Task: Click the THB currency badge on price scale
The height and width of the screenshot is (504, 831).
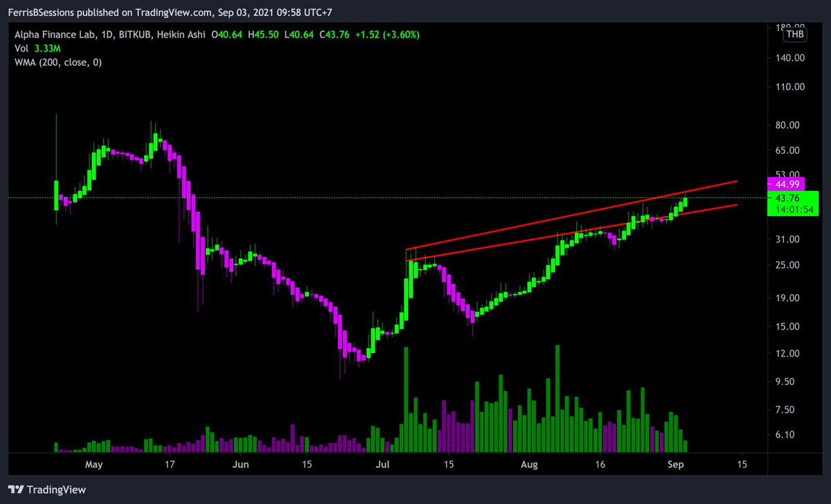Action: 794,33
